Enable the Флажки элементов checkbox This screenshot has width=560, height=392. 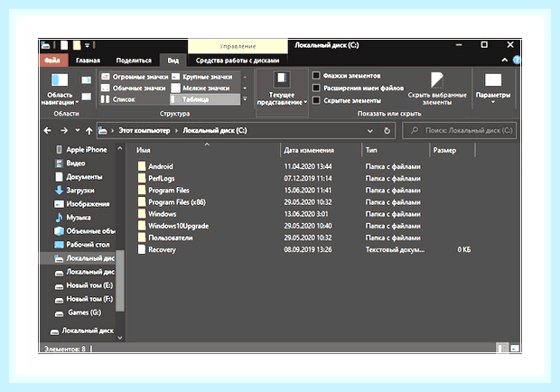click(316, 75)
